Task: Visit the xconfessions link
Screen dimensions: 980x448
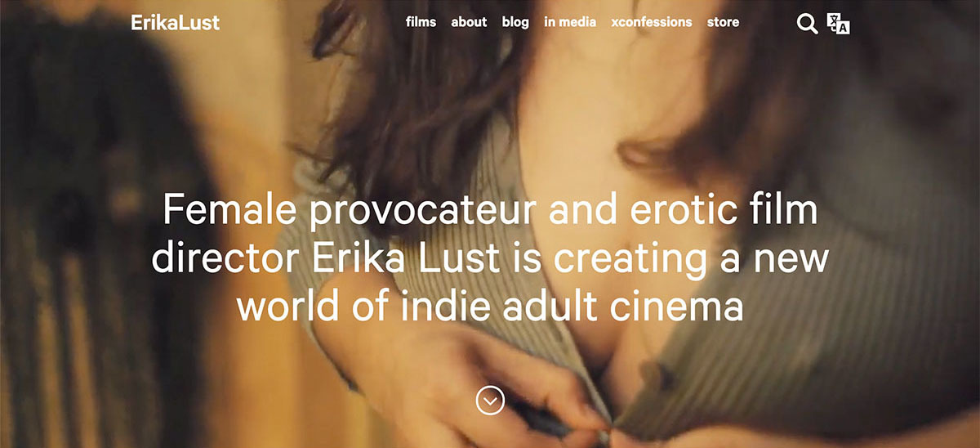Action: [651, 22]
